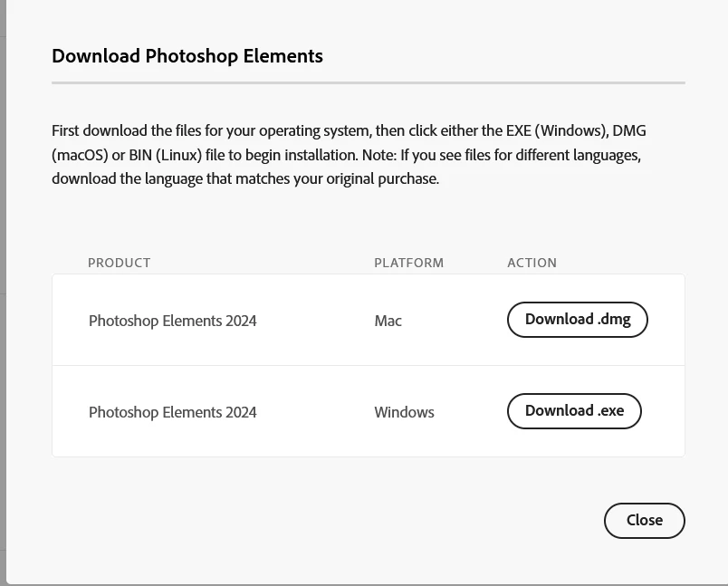
Task: Select Photoshop Elements 2024 in Mac row
Action: click(x=172, y=321)
